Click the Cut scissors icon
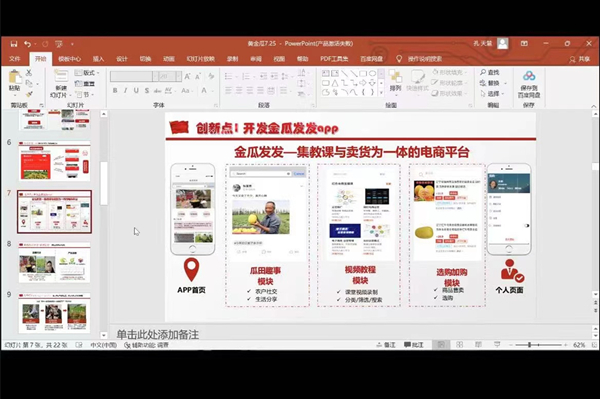600x399 pixels. [29, 72]
